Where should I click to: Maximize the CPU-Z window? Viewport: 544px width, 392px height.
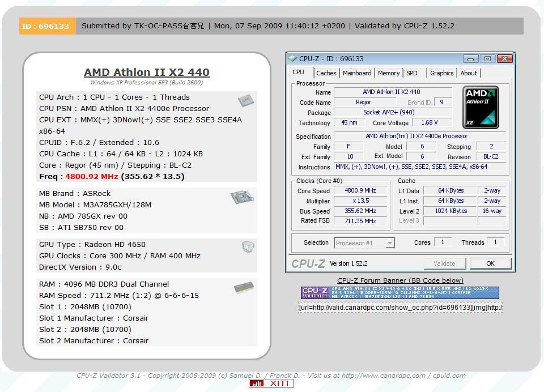pos(487,58)
